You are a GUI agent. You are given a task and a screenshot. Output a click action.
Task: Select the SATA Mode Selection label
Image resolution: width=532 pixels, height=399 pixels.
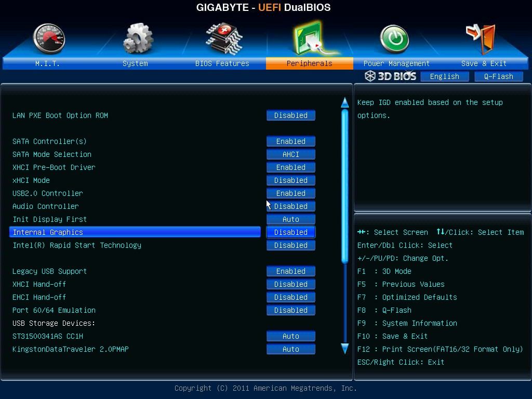tap(52, 154)
